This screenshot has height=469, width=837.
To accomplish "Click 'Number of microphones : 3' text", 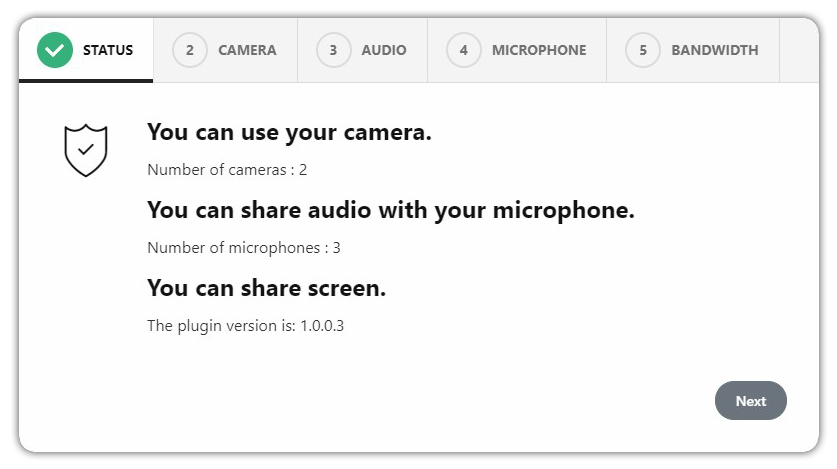I will click(x=243, y=248).
